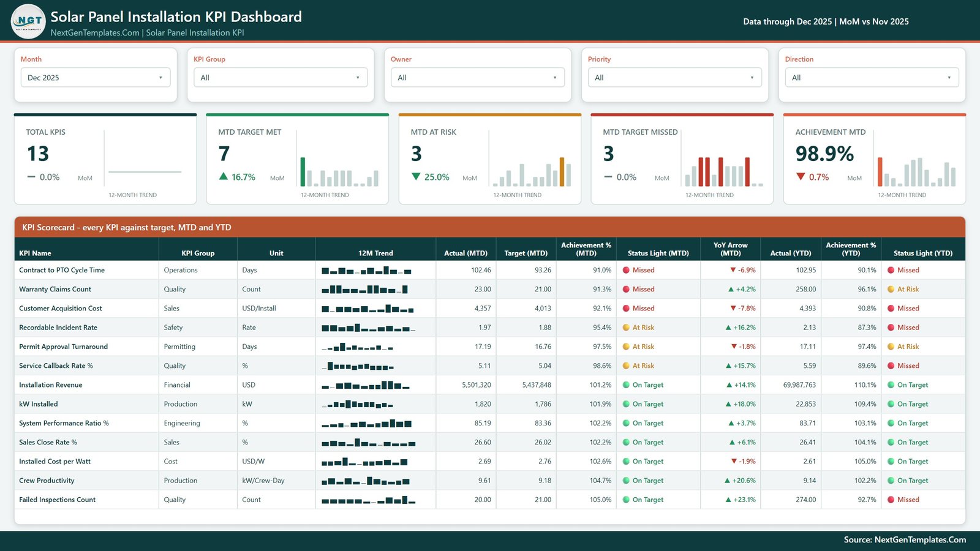
Task: Click the Achievement % (YTD) column header
Action: 851,249
